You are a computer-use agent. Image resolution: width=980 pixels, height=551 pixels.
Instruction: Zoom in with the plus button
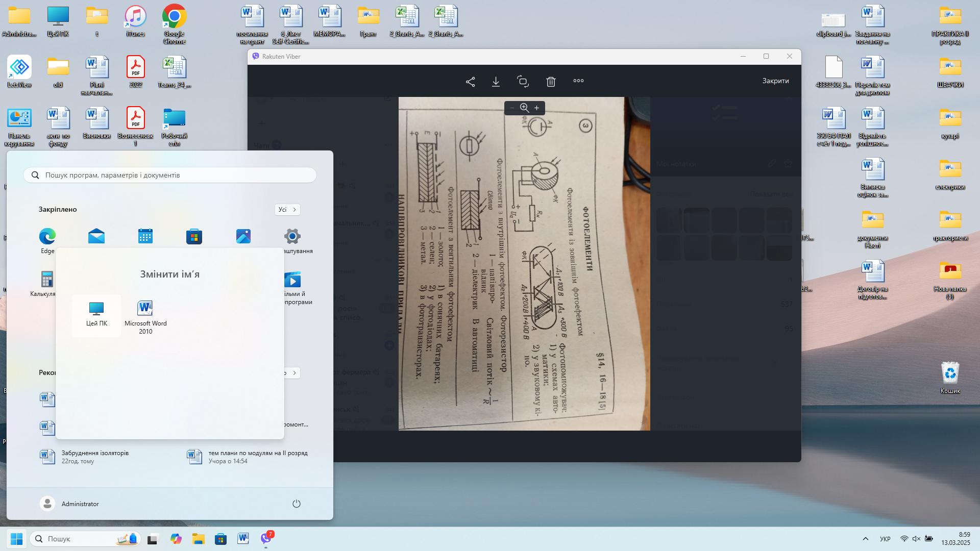(536, 108)
